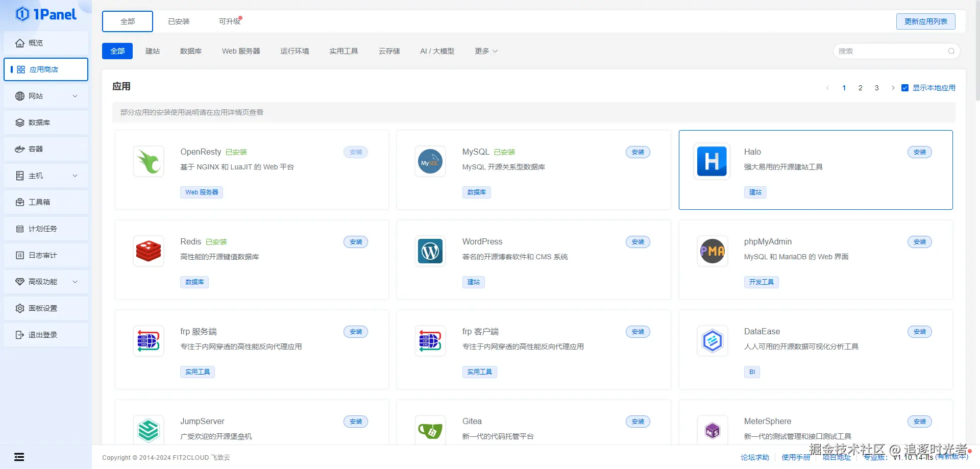Open the 更多 category dropdown
Viewport: 980px width, 469px height.
click(x=486, y=51)
